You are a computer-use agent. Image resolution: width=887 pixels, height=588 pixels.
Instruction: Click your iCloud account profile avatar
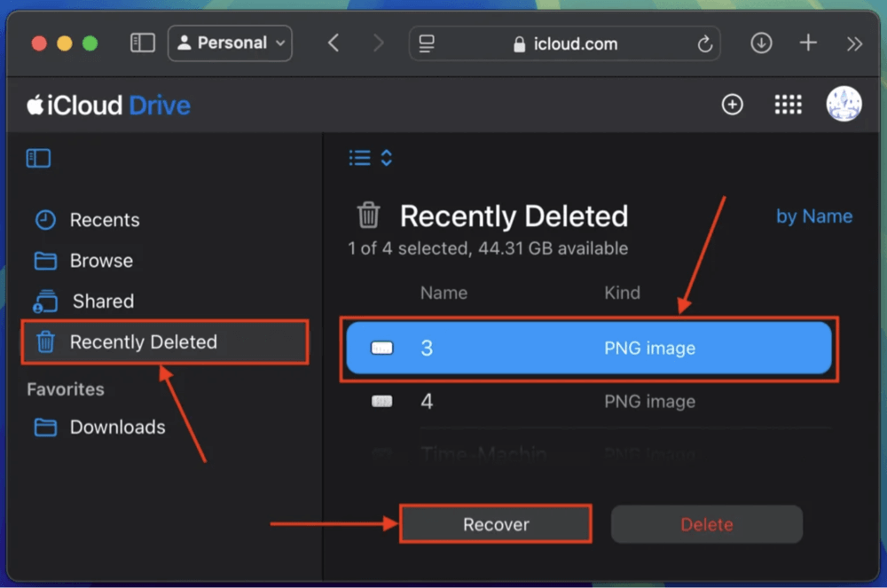click(x=844, y=103)
